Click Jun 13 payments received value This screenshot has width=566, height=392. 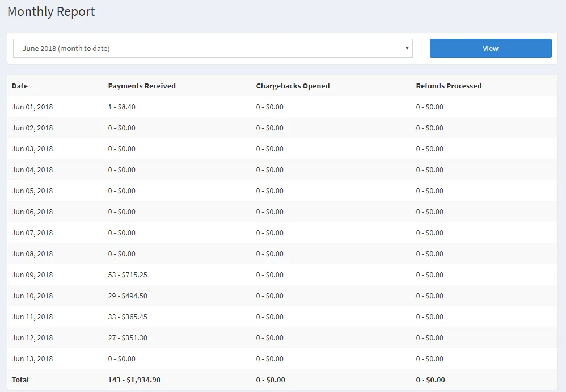121,359
